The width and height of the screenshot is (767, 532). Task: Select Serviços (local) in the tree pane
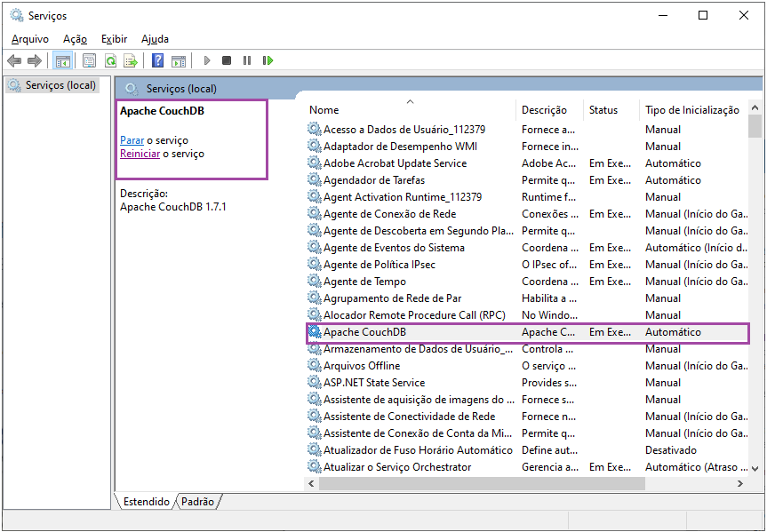click(x=52, y=85)
